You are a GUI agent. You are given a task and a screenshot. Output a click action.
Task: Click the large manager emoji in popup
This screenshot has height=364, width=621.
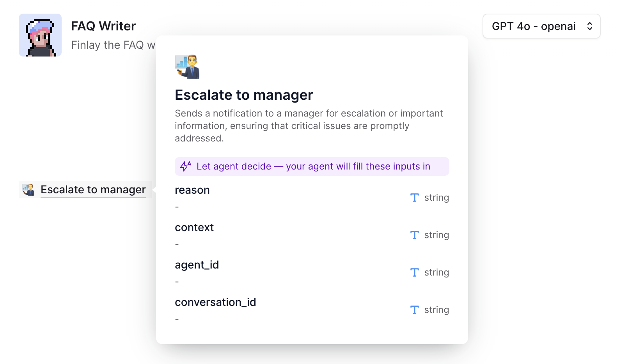(187, 67)
